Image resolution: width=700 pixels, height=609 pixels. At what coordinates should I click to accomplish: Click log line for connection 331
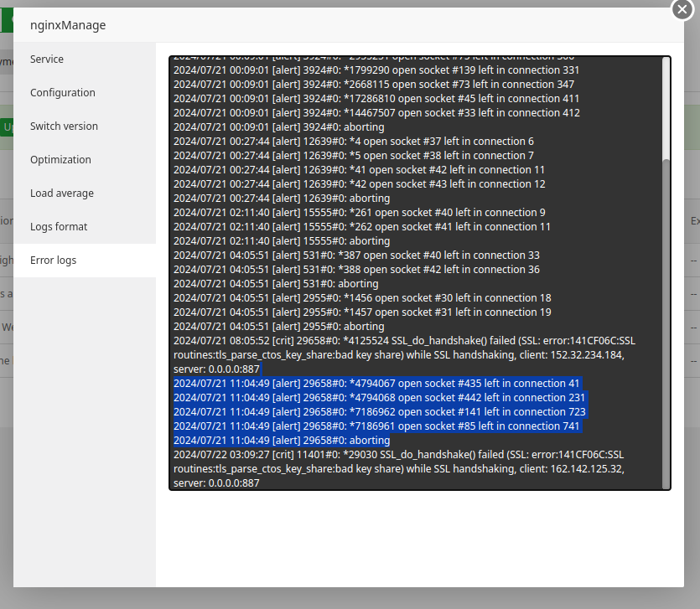376,70
